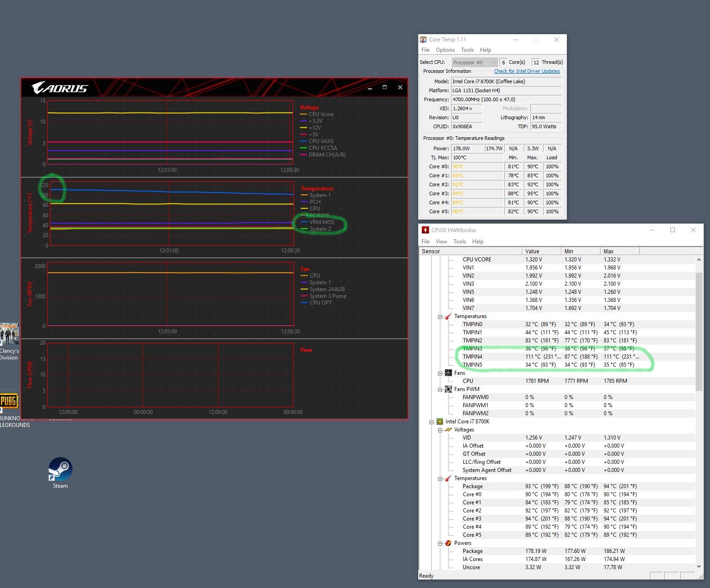Click the CPU OPT fan legend entry
Screen dimensions: 710x588
316,303
